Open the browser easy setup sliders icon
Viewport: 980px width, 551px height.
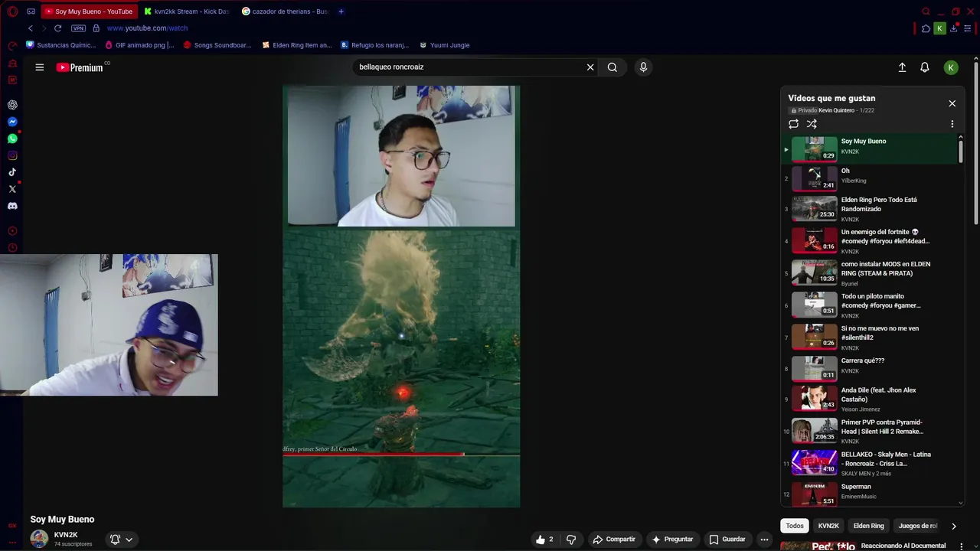968,28
